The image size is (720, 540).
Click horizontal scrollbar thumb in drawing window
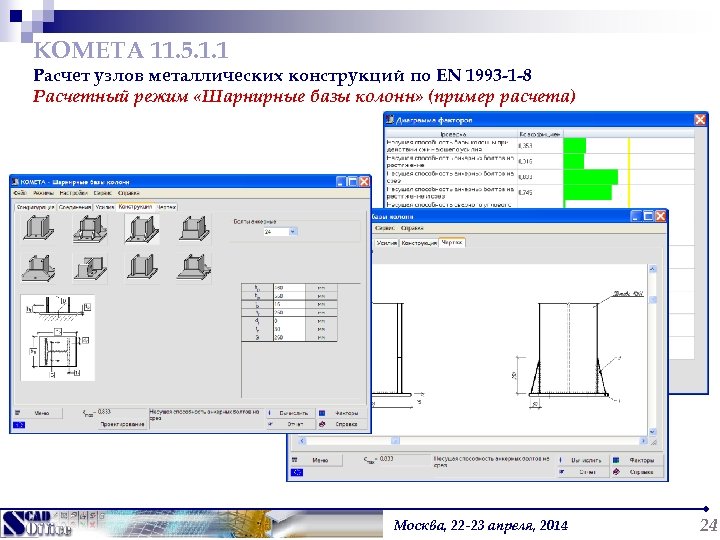coord(395,441)
